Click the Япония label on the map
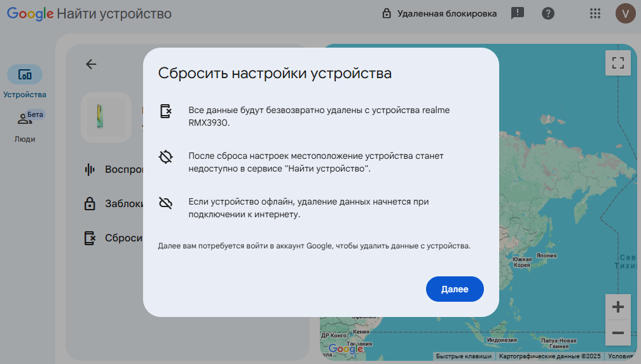The width and height of the screenshot is (641, 364). 547,255
